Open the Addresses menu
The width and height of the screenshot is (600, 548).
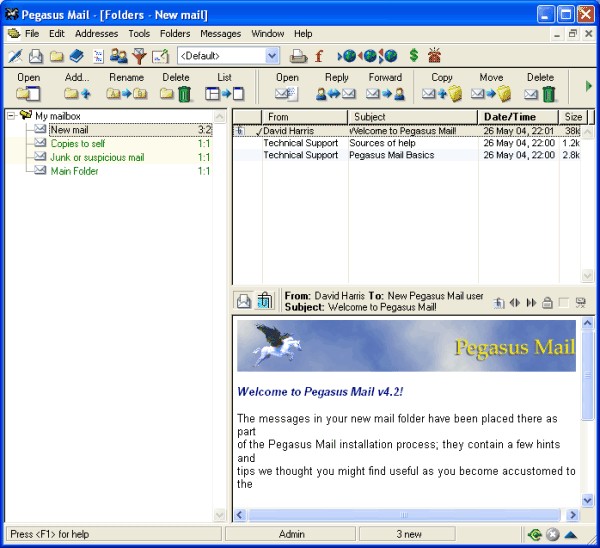96,34
